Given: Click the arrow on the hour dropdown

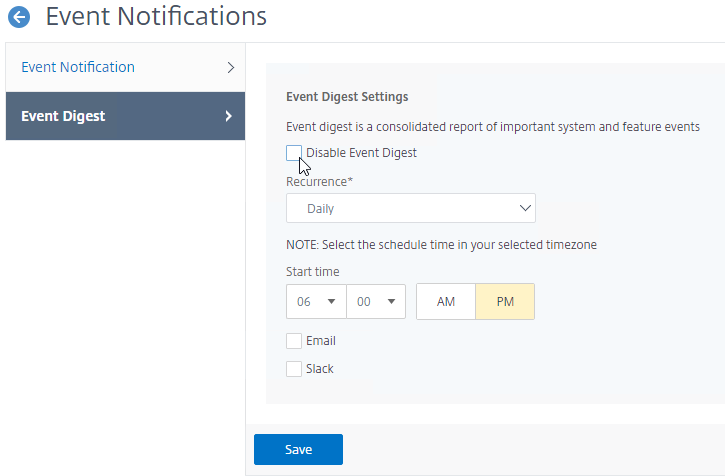Looking at the screenshot, I should [331, 302].
